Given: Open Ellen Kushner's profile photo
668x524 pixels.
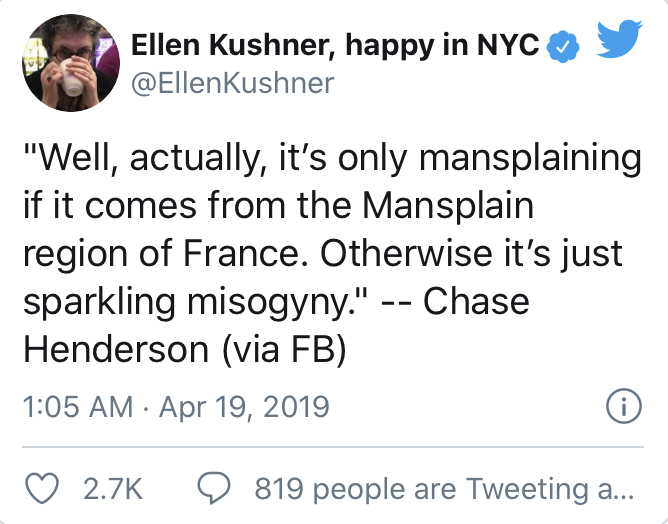Looking at the screenshot, I should (x=71, y=63).
